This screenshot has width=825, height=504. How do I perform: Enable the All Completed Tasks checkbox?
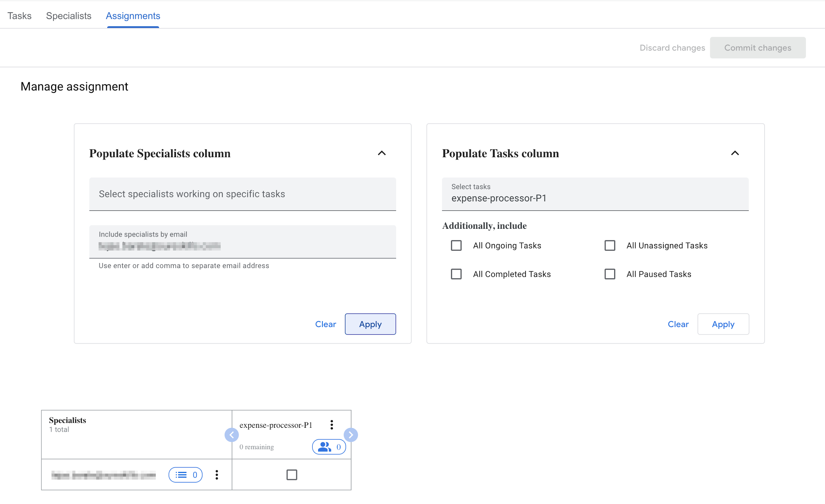coord(457,274)
